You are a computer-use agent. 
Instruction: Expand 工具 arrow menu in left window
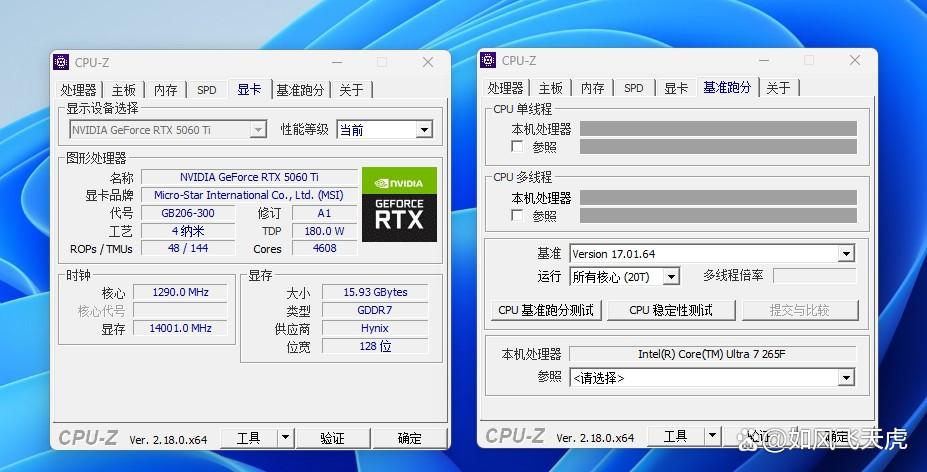[285, 438]
